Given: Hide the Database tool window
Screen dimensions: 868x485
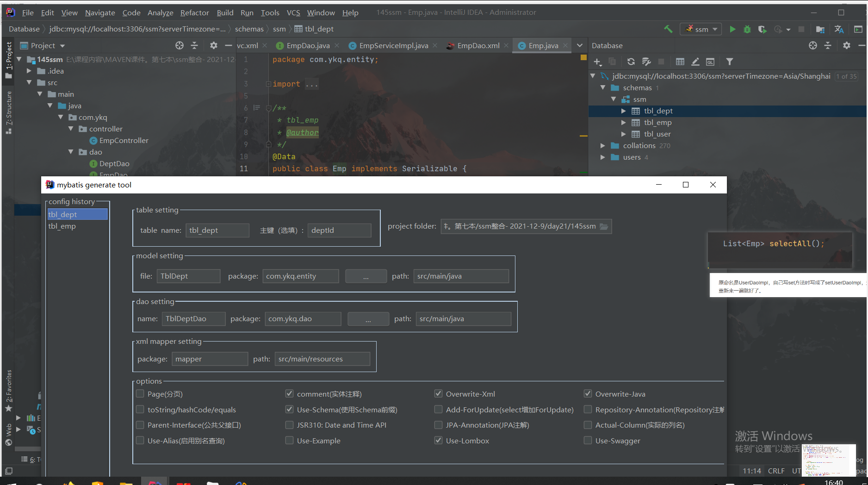Looking at the screenshot, I should click(862, 45).
